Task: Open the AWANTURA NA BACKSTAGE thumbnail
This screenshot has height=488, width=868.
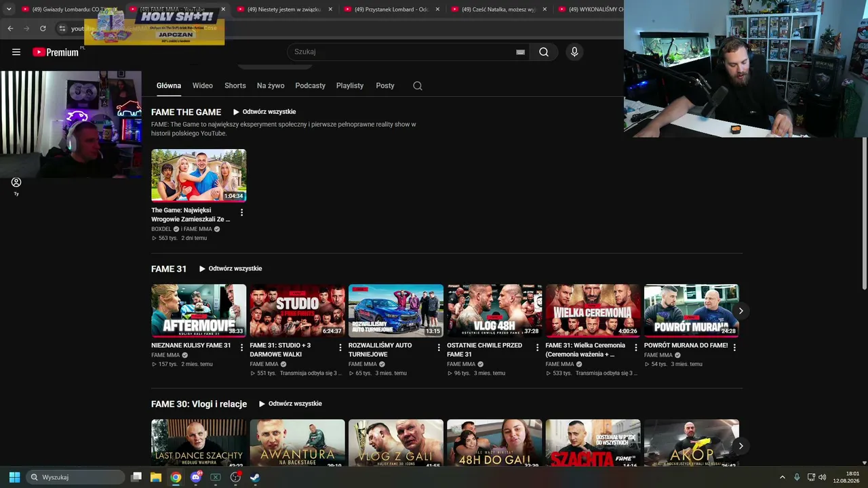Action: click(298, 443)
